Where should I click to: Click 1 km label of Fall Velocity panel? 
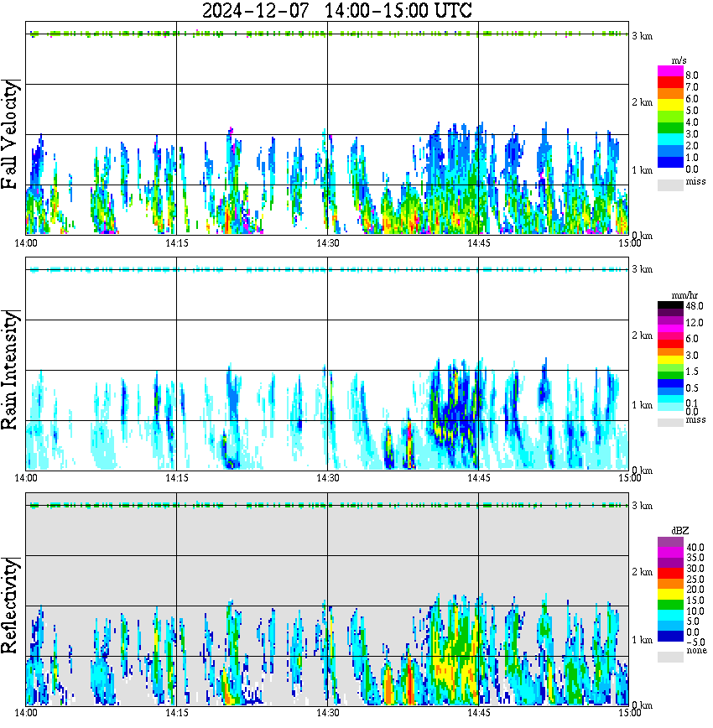[x=642, y=170]
